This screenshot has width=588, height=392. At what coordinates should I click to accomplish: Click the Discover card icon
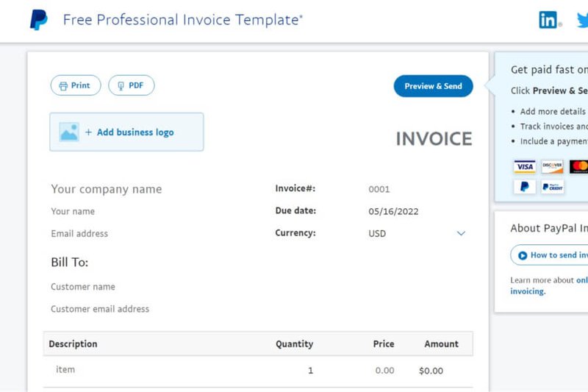click(x=552, y=166)
